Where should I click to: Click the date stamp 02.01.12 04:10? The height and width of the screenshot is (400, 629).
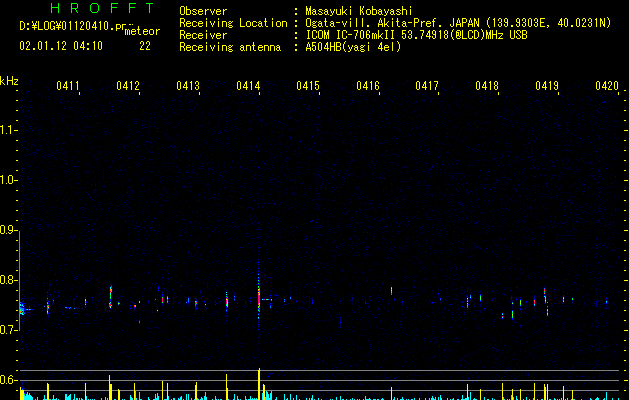coord(61,46)
